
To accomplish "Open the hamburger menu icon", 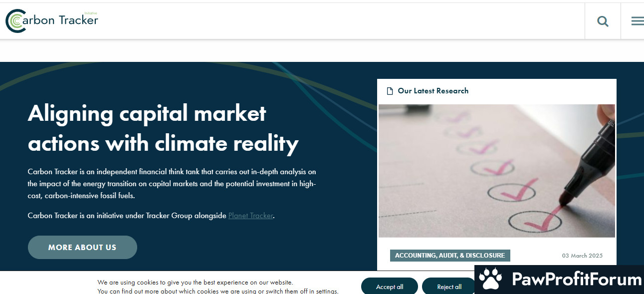I will 637,21.
